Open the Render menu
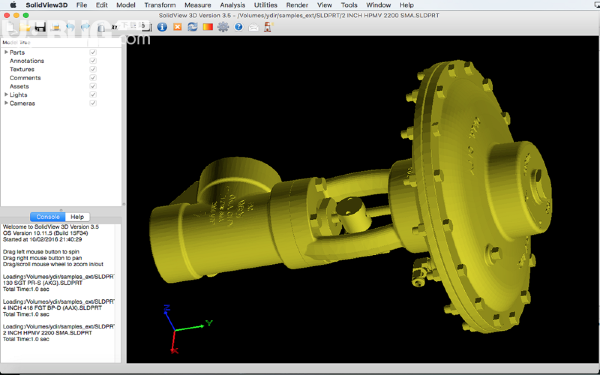Viewport: 600px width, 375px height. [x=297, y=5]
